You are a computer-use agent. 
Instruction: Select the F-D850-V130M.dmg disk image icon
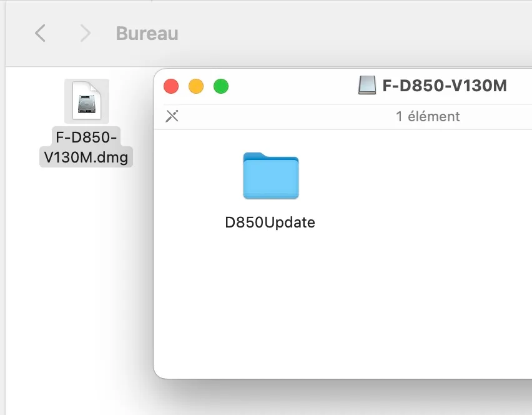click(x=86, y=101)
